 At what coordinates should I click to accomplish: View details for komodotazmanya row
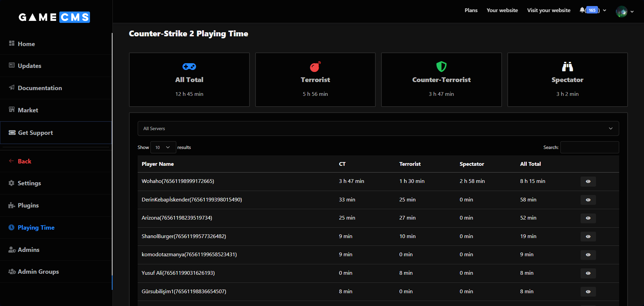[588, 255]
